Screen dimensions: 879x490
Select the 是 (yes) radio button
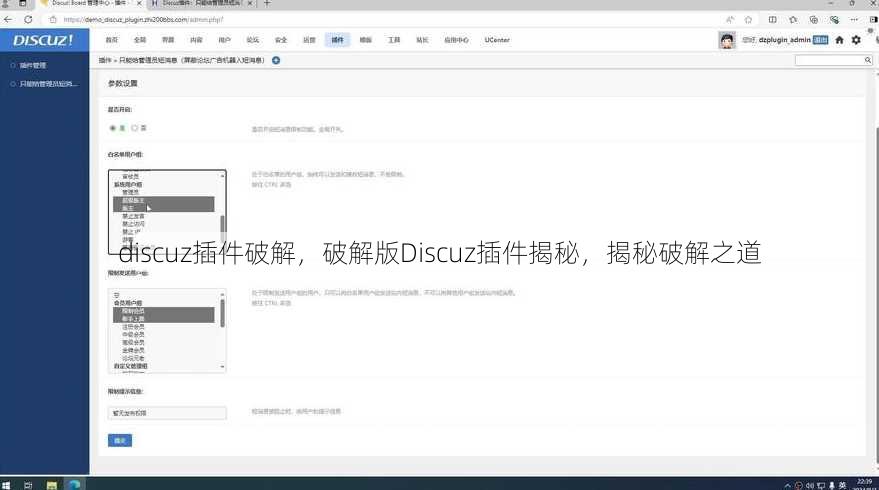(x=113, y=128)
